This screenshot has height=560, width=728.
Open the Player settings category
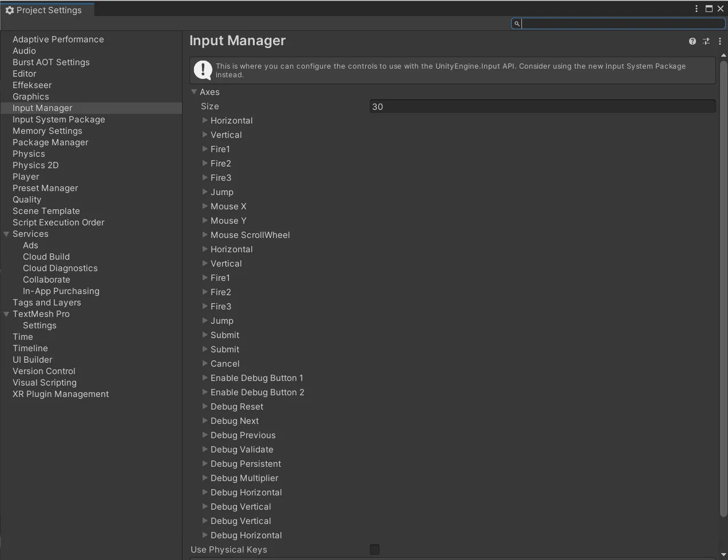pyautogui.click(x=26, y=177)
